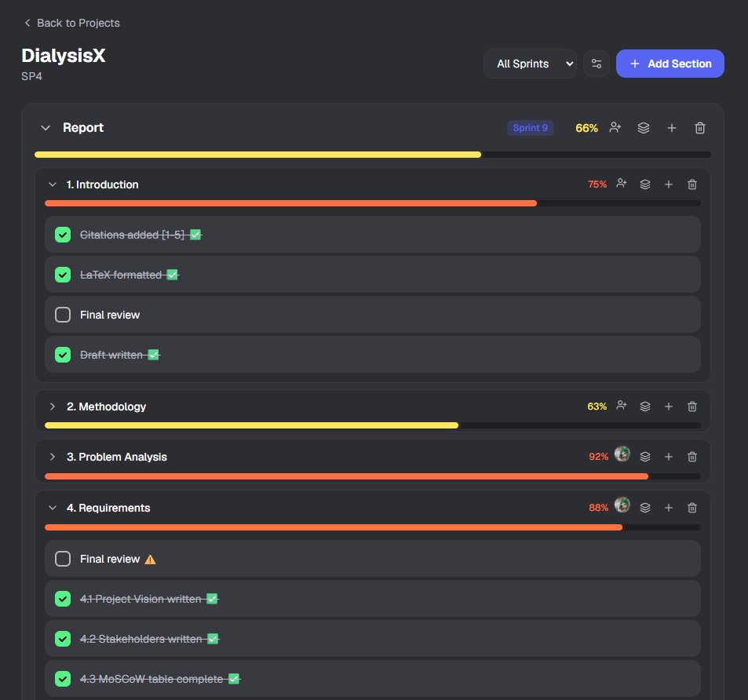Delete the Report section
Screen dimensions: 748x700
click(x=700, y=128)
